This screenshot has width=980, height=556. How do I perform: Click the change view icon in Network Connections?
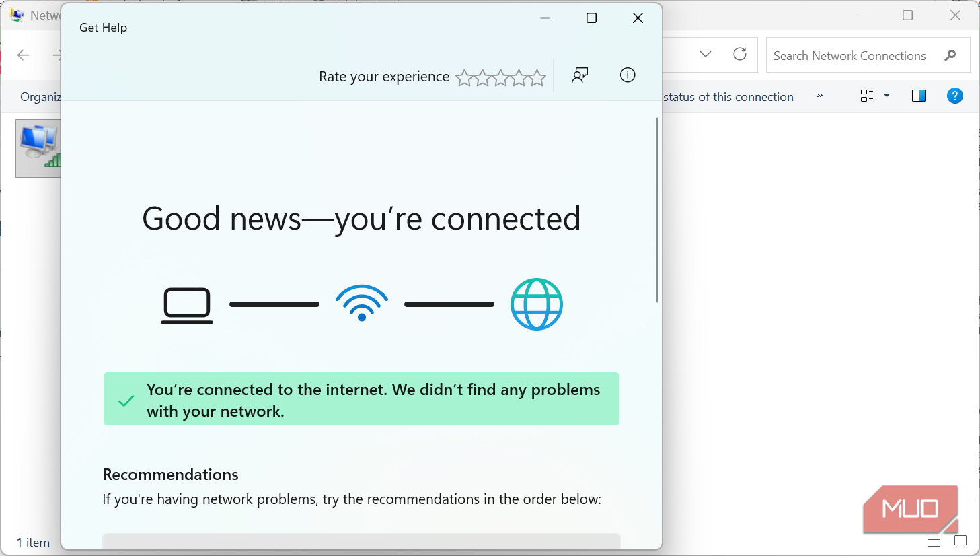pos(867,96)
